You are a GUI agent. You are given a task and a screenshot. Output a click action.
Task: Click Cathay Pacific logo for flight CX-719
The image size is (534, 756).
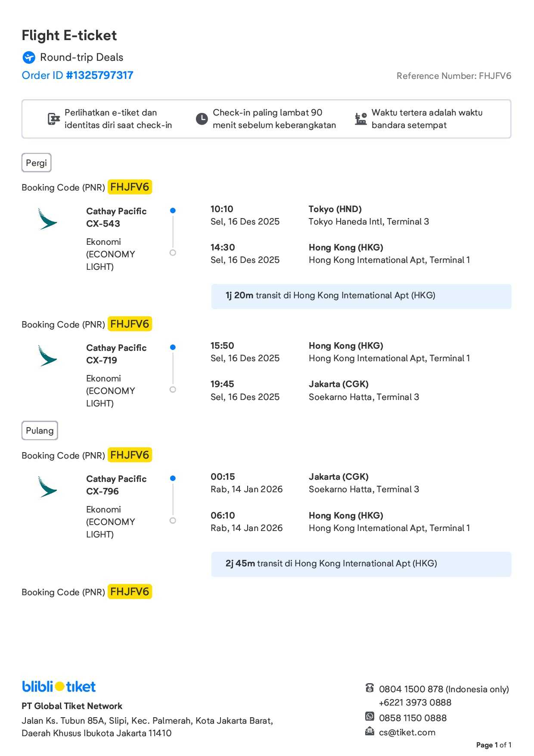47,356
